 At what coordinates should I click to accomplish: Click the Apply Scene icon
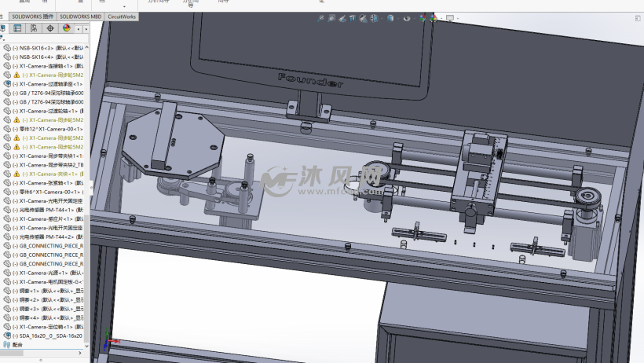coord(434,18)
